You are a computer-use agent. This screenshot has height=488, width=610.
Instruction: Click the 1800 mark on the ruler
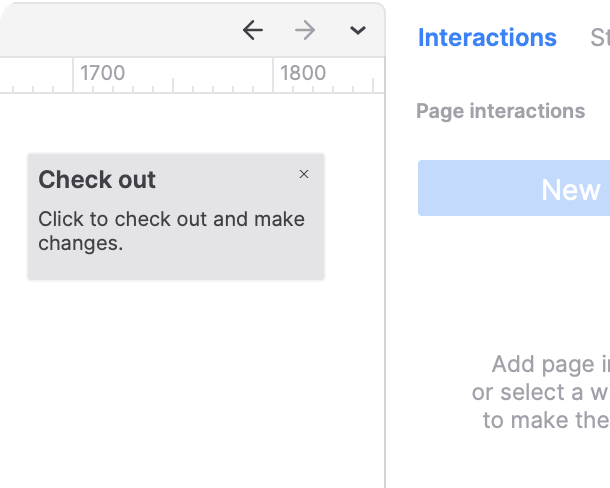pos(302,73)
